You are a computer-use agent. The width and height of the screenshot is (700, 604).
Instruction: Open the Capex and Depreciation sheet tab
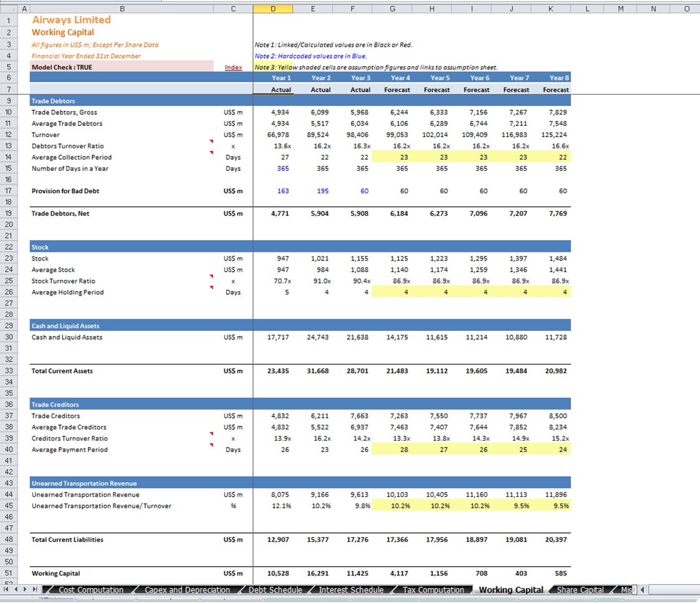[187, 590]
